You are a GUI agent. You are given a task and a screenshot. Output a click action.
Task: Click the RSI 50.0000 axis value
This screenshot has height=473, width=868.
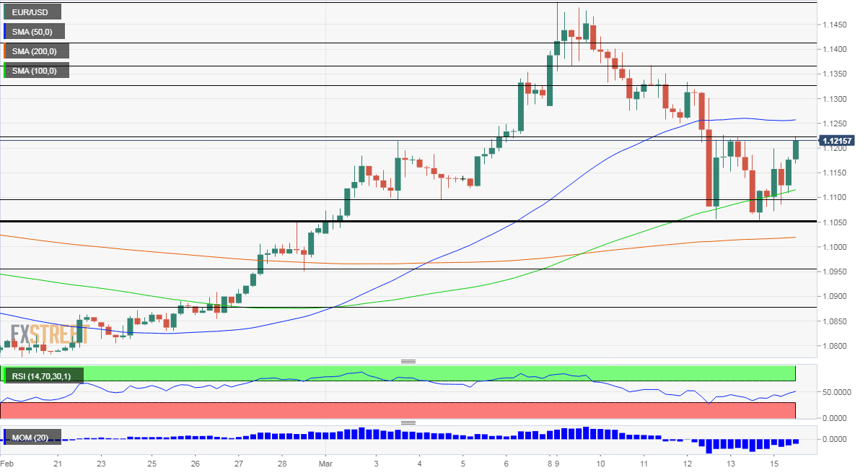tap(836, 392)
